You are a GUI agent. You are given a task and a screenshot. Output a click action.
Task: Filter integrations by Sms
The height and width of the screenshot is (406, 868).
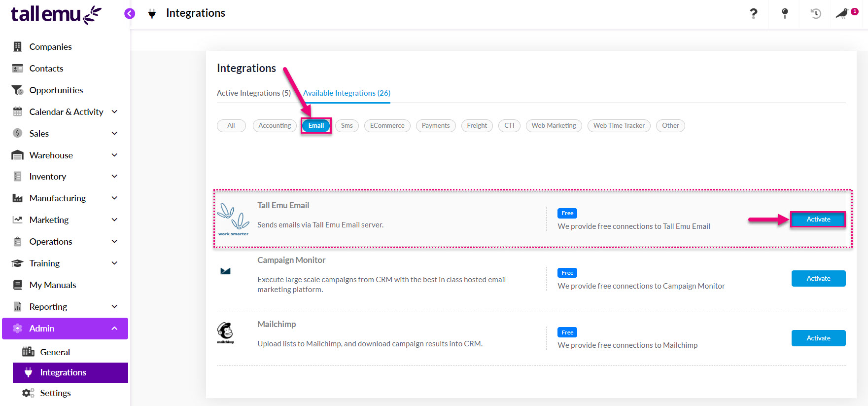point(347,126)
